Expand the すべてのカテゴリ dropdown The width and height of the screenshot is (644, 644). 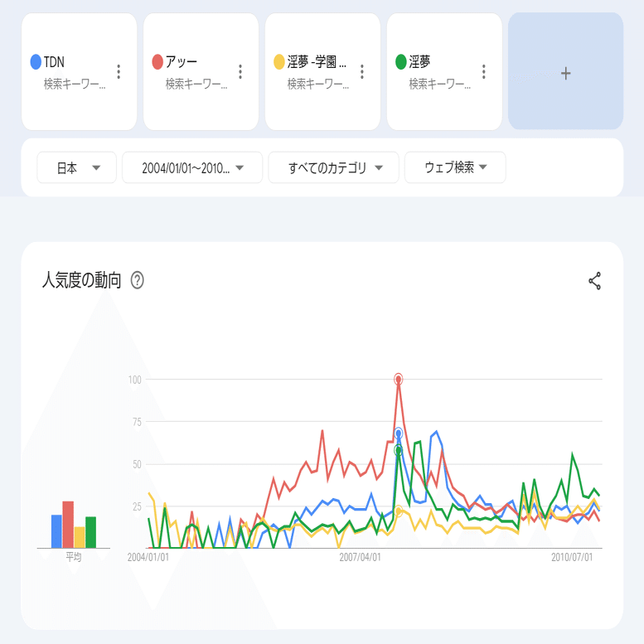click(x=334, y=167)
